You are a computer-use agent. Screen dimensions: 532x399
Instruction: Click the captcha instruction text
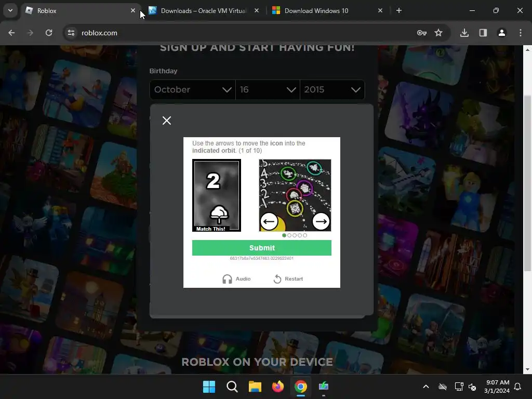coord(249,147)
